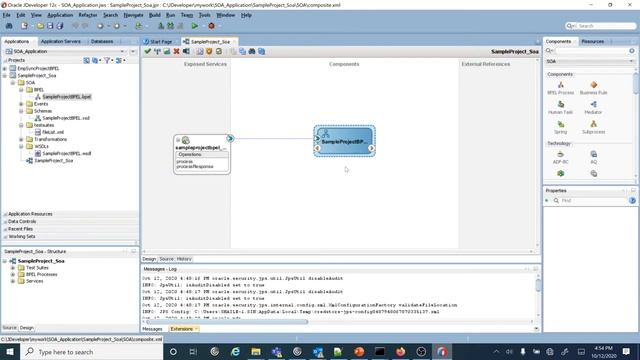Viewport: 640px width, 360px height.
Task: Switch to the History editor tab
Action: coord(184,259)
